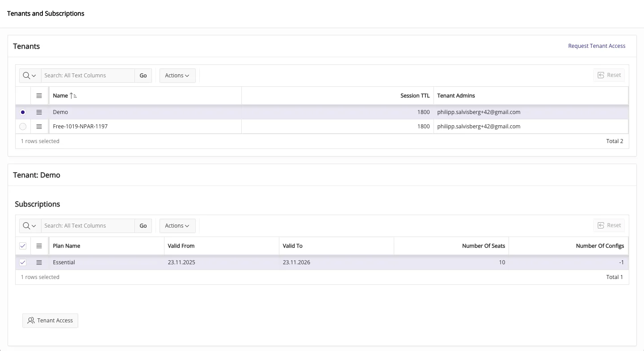Image resolution: width=644 pixels, height=351 pixels.
Task: Select the Free-1019-NPAR-1197 tenant radio button
Action: click(23, 127)
